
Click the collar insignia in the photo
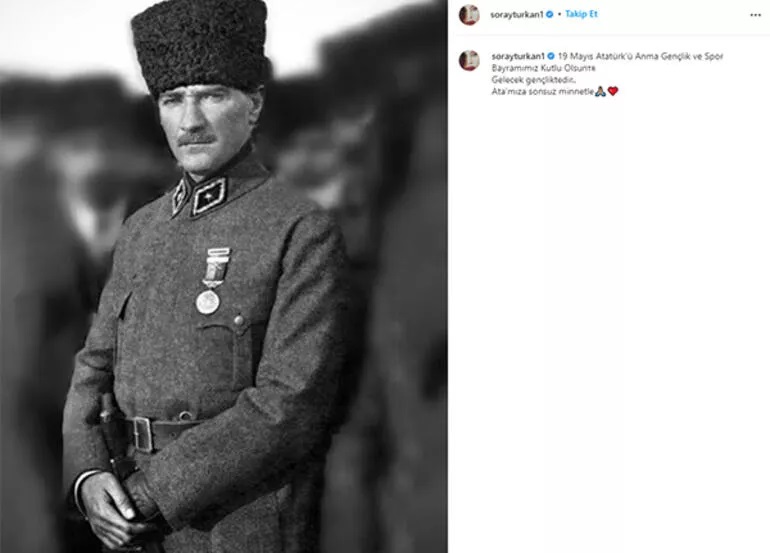[x=208, y=196]
